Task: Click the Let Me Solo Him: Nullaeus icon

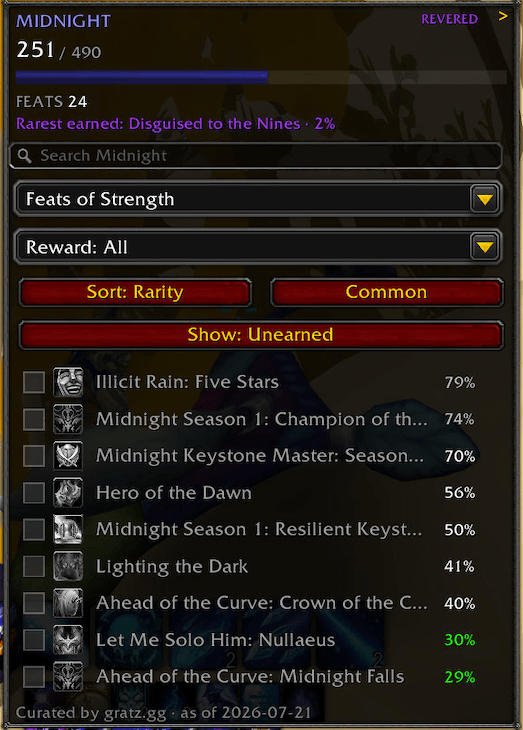Action: click(x=68, y=640)
